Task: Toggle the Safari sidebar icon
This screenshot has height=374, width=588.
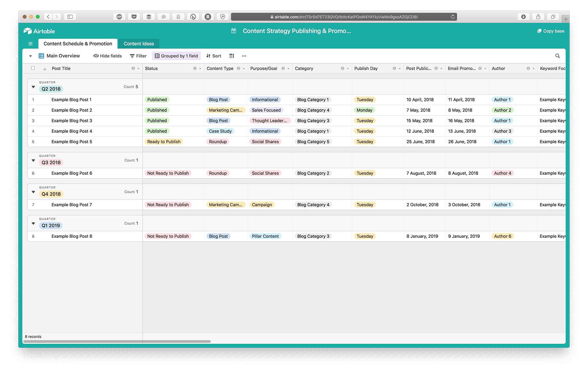Action: [x=70, y=17]
